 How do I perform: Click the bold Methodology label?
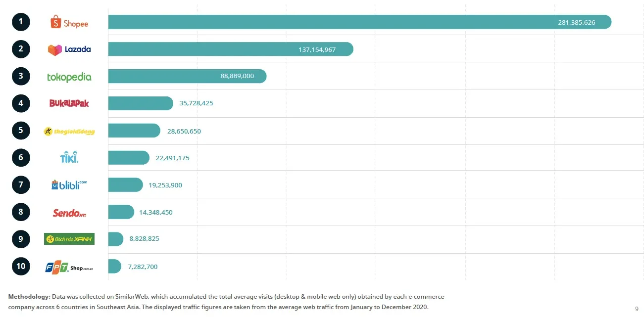[29, 297]
